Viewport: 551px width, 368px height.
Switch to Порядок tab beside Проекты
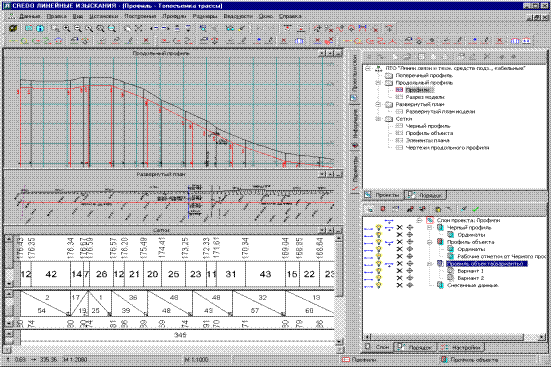point(426,195)
